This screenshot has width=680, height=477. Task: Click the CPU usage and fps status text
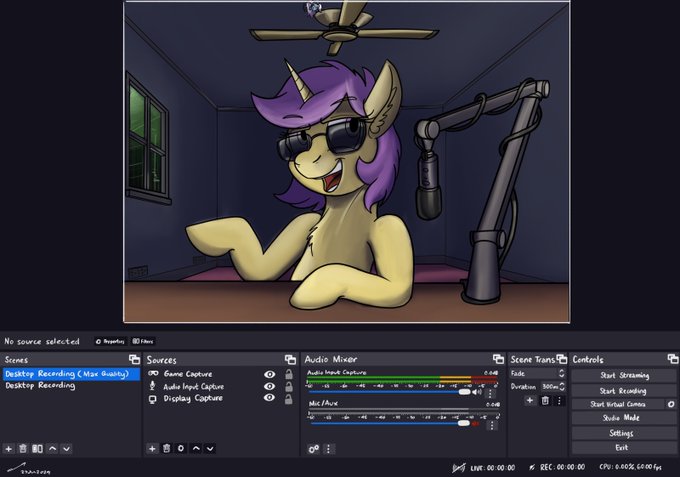(631, 467)
